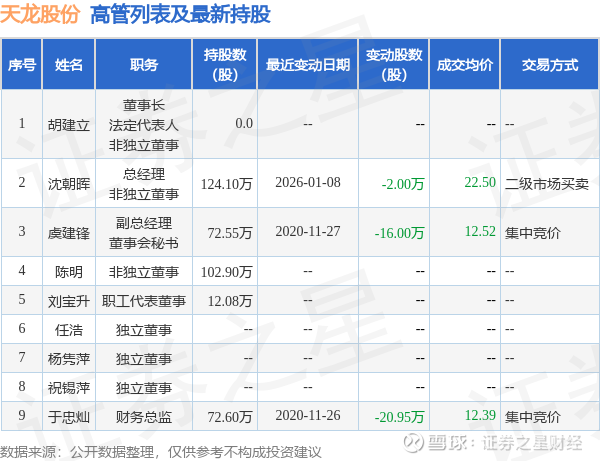Click 任浩's 独立董事 position cell
600x461 pixels.
click(x=143, y=330)
